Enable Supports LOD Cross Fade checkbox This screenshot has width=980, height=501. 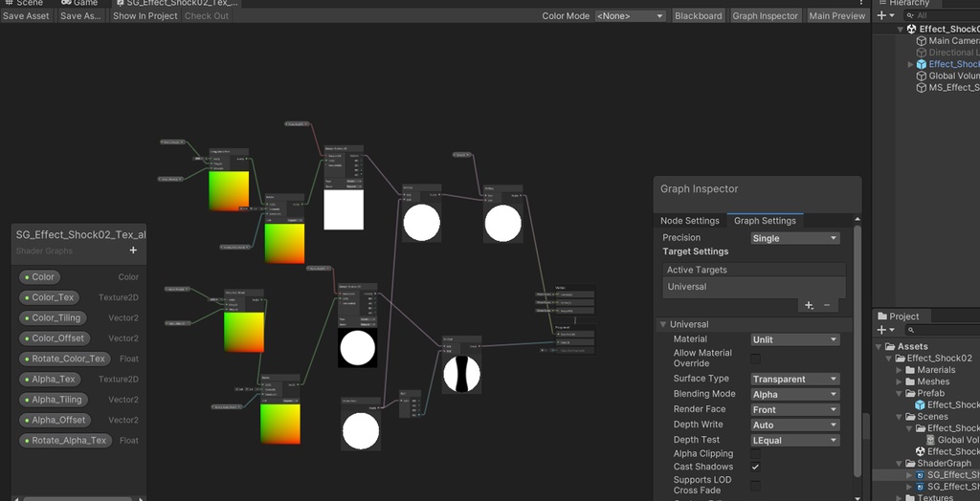click(x=756, y=486)
